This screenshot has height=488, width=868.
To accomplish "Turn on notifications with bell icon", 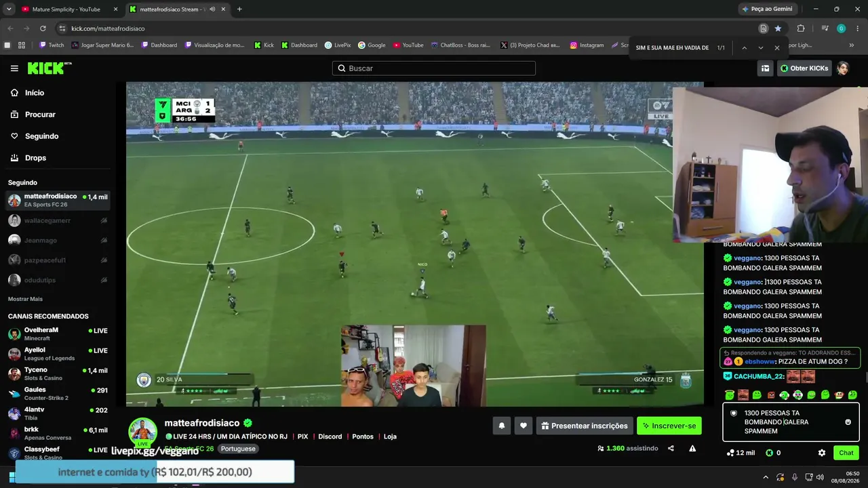I will [502, 426].
